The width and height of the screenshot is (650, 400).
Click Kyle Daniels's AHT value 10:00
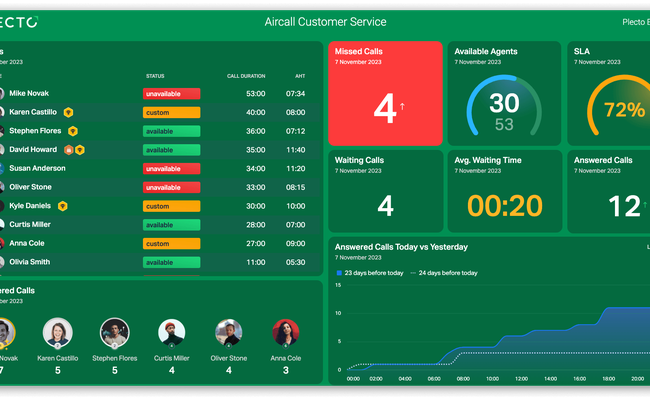coord(296,206)
